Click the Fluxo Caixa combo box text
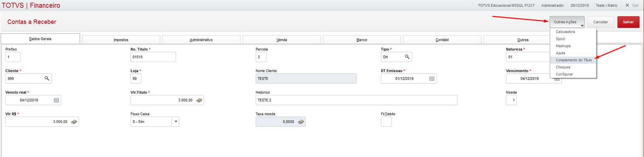The height and width of the screenshot is (157, 644). (151, 121)
